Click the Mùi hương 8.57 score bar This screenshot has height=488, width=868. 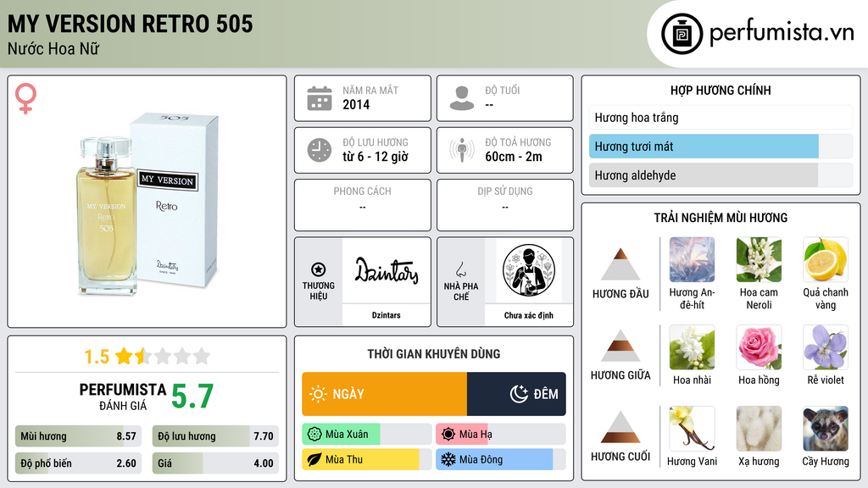[79, 436]
